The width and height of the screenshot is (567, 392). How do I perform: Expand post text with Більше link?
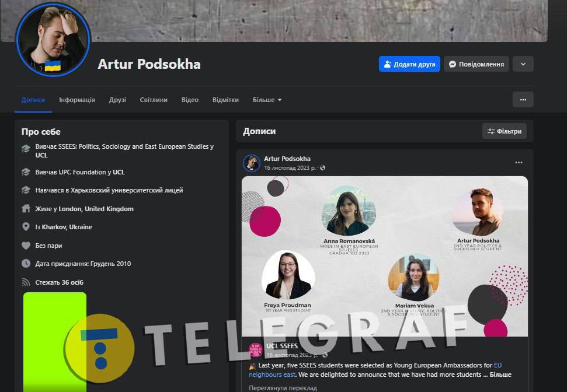pos(500,374)
